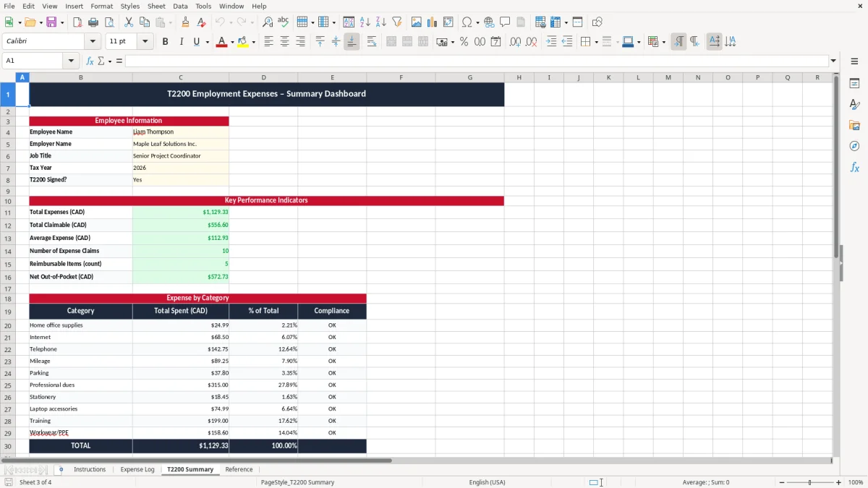Open the Draw Functions shapes icon

pos(597,22)
